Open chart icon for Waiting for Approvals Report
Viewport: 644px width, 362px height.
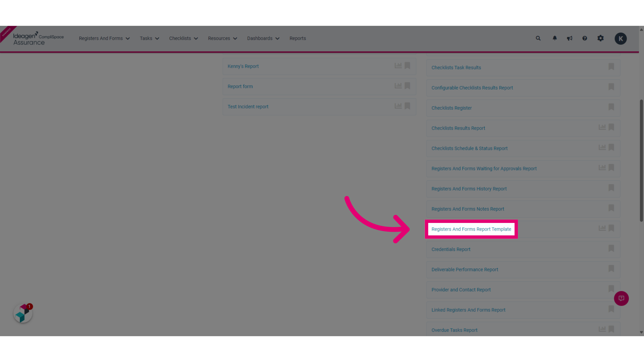coord(602,168)
